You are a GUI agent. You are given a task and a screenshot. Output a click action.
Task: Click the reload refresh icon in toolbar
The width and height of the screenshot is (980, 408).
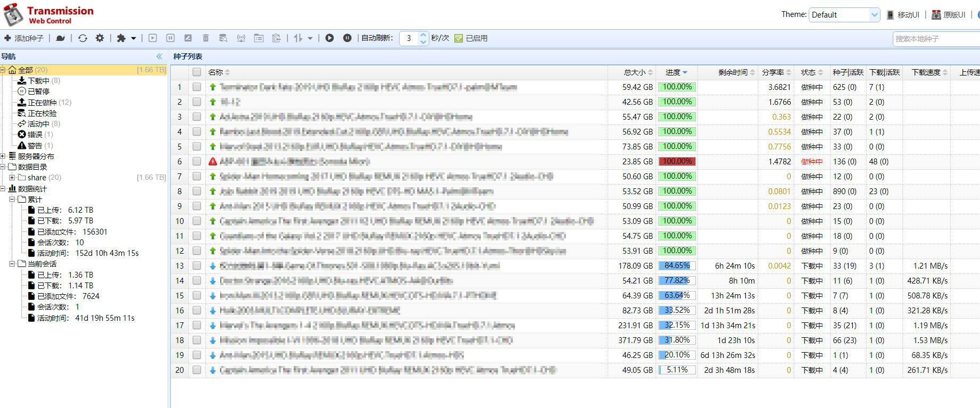(82, 38)
